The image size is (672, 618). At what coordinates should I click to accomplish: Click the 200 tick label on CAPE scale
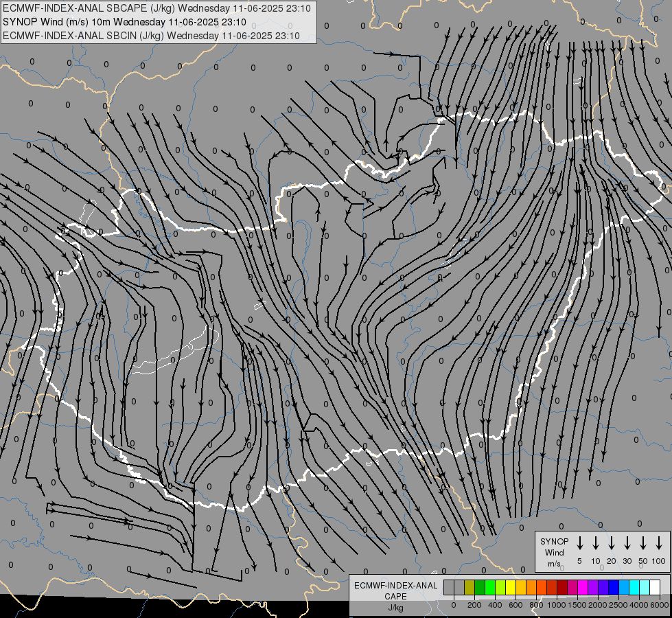coord(474,605)
